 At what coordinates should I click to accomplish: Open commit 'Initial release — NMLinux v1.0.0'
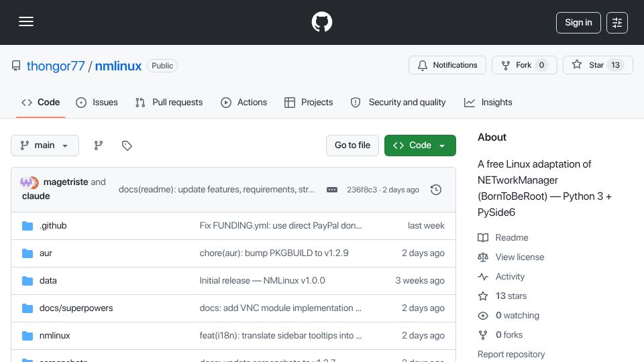(262, 281)
